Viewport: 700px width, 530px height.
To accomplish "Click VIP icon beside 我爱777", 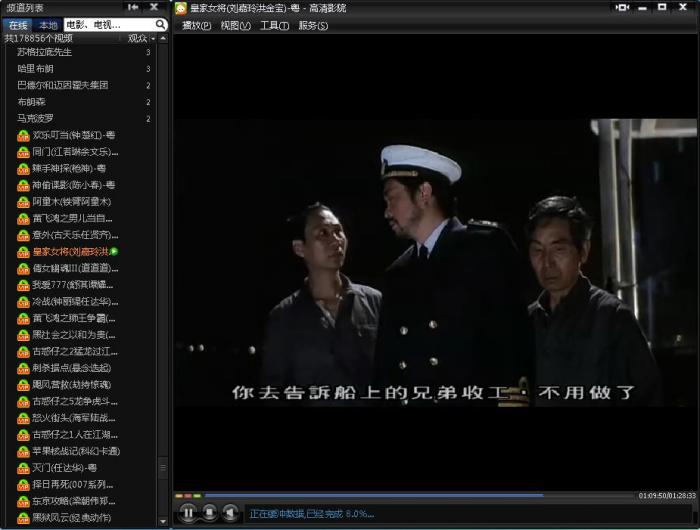I will pyautogui.click(x=23, y=285).
